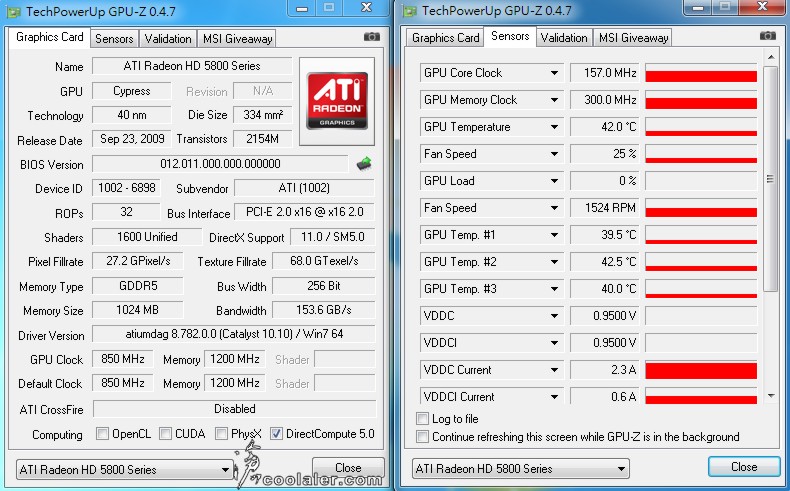The image size is (790, 491).
Task: Minimize the left GPU-Z window
Action: tap(302, 8)
